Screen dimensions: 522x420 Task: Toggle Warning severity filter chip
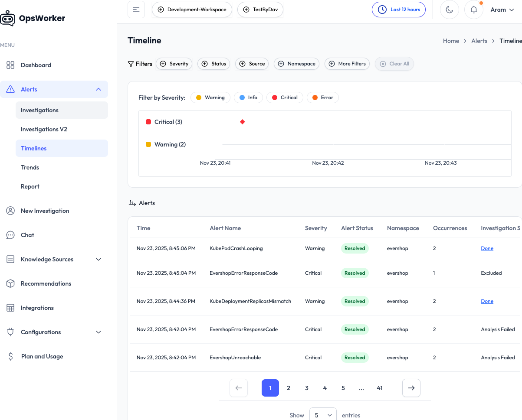[210, 98]
